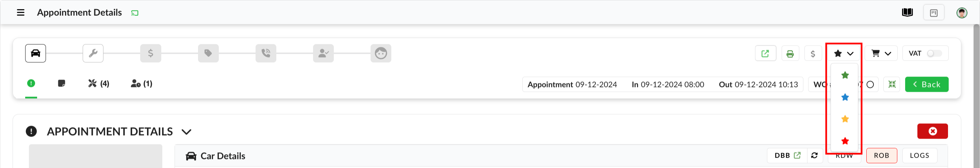980x168 pixels.
Task: Select the WO radio circle
Action: pyautogui.click(x=870, y=84)
